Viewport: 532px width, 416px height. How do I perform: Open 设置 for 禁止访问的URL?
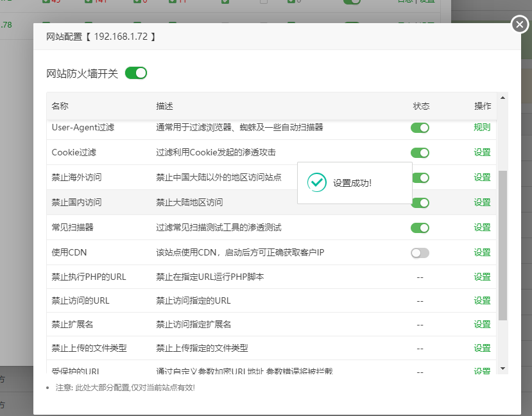click(482, 301)
